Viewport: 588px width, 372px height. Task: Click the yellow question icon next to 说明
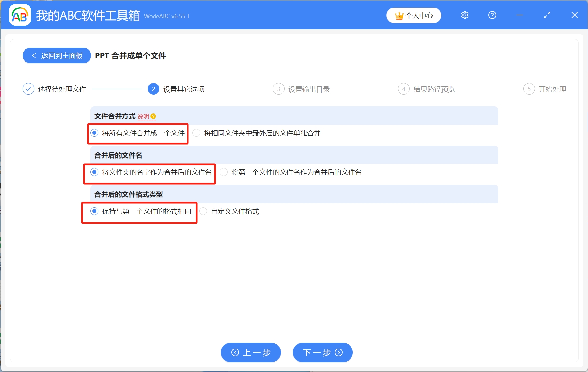point(154,116)
